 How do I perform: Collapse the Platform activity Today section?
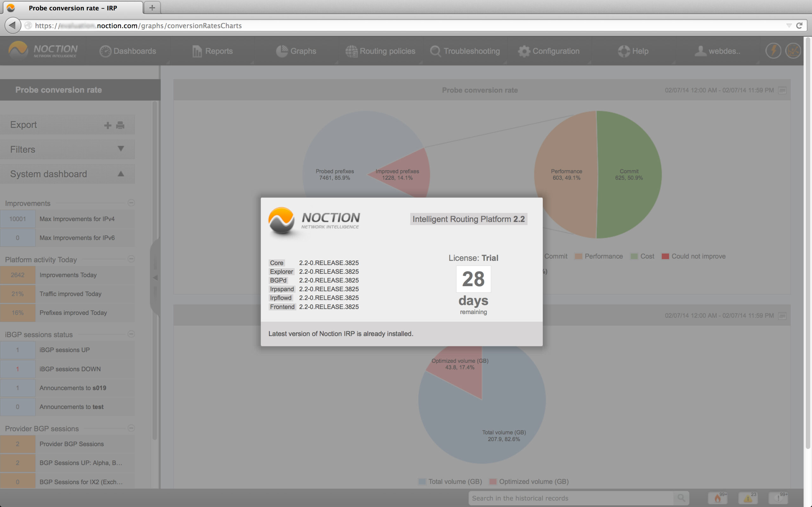click(131, 259)
